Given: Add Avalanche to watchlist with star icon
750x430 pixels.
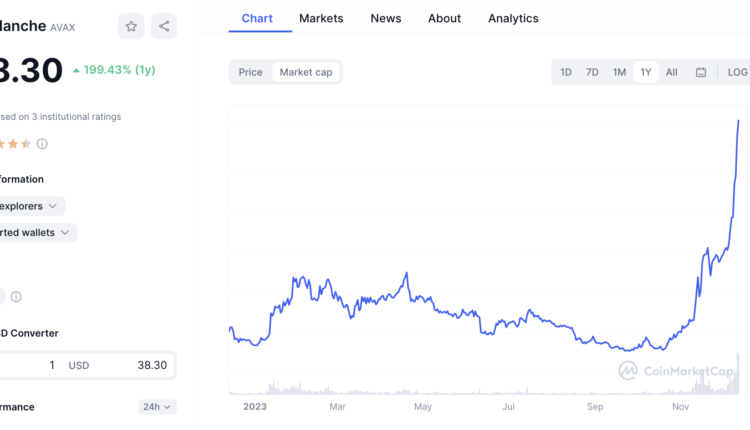Looking at the screenshot, I should (x=131, y=26).
